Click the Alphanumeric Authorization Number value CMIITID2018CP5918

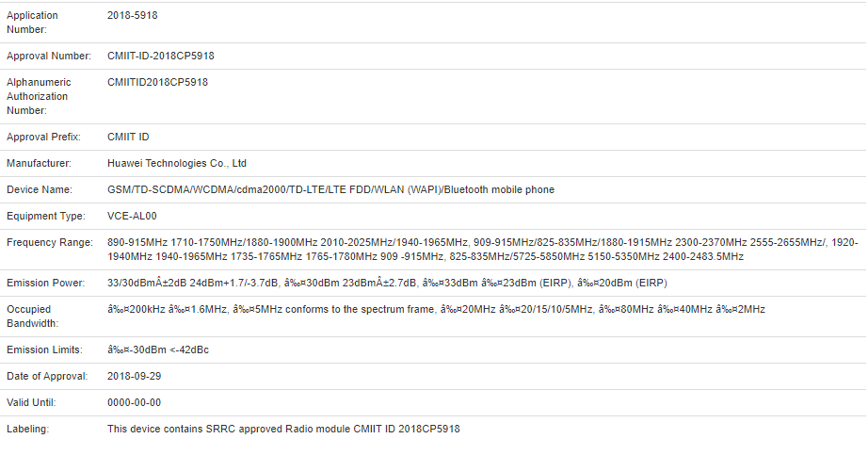pos(158,82)
